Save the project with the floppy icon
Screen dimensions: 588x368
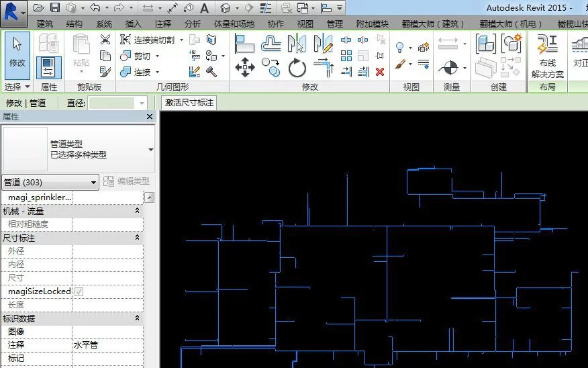coord(55,7)
